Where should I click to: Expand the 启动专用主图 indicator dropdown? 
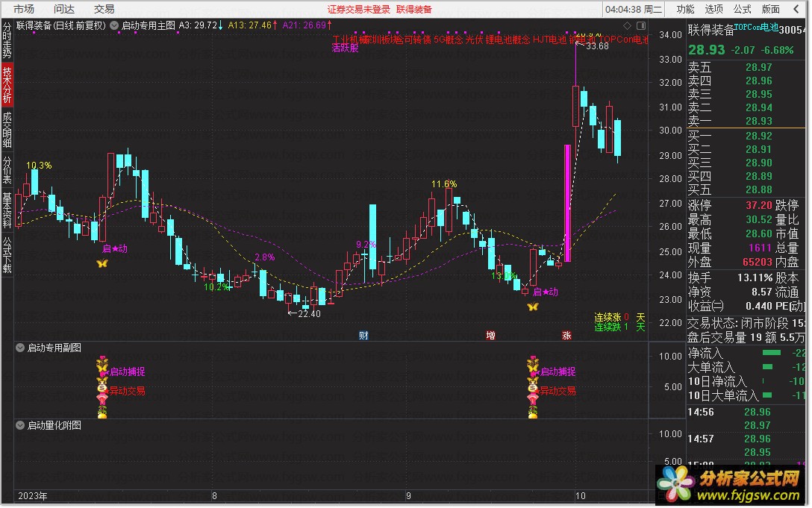114,25
